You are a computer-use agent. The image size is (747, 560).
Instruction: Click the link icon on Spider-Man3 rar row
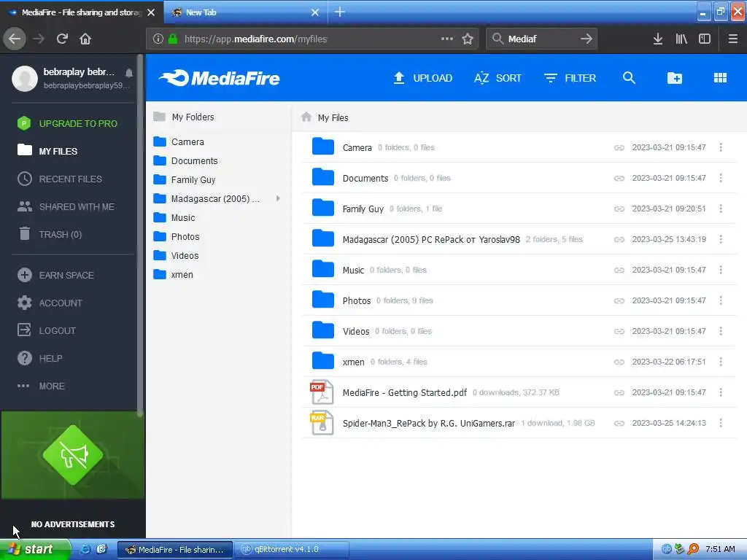click(619, 423)
